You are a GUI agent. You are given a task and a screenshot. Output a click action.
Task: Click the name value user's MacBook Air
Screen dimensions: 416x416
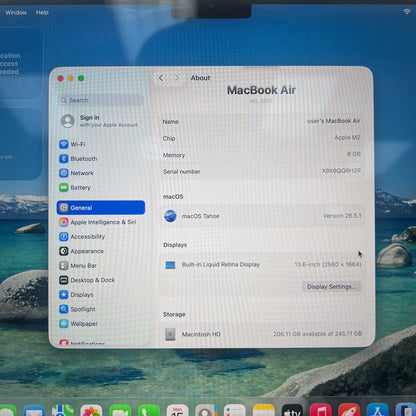[334, 121]
